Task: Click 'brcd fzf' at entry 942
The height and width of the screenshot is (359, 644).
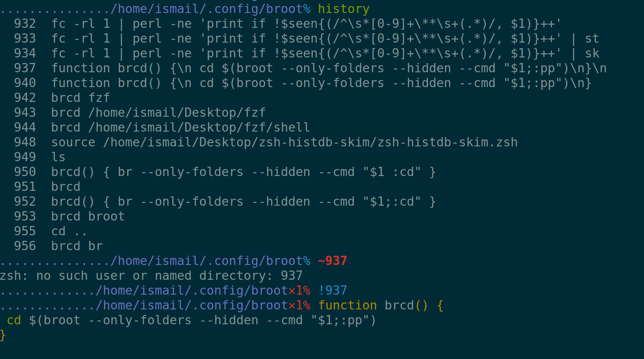Action: pos(81,98)
